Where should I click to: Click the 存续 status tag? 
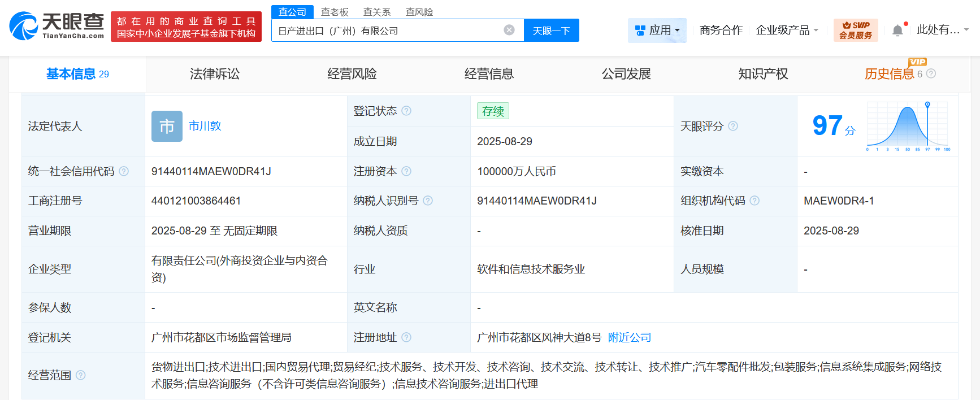pos(493,111)
